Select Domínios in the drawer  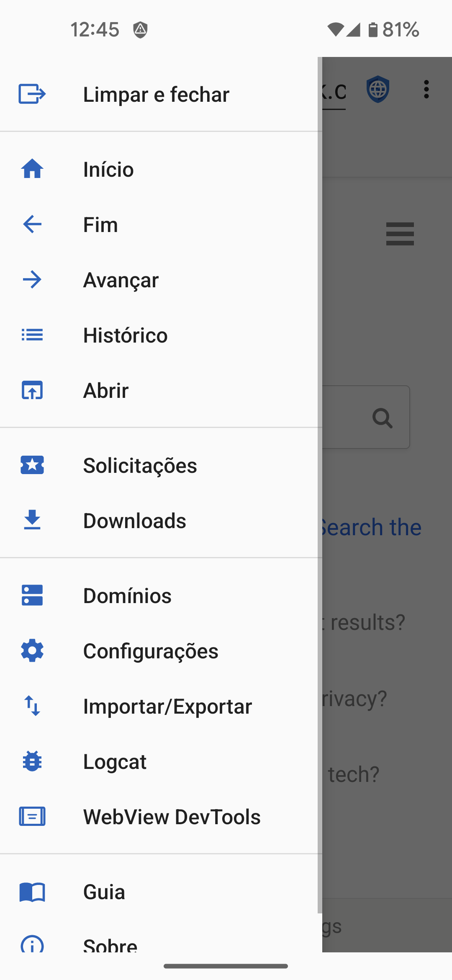pos(127,596)
